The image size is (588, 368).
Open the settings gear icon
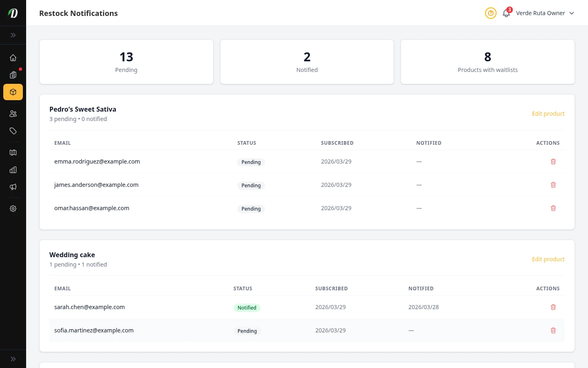[x=13, y=209]
